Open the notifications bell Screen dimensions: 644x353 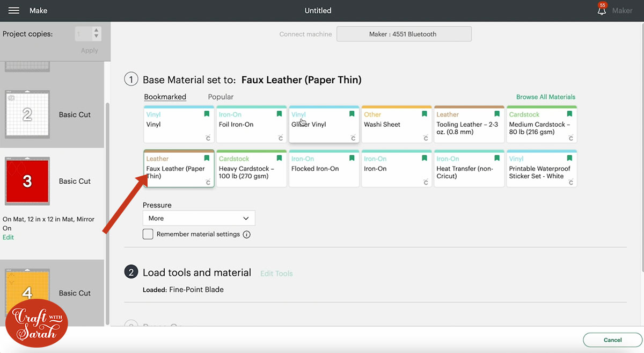[602, 11]
